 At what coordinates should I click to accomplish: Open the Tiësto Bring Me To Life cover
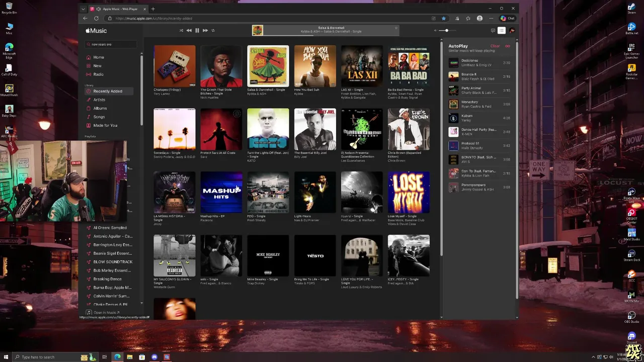click(x=315, y=255)
